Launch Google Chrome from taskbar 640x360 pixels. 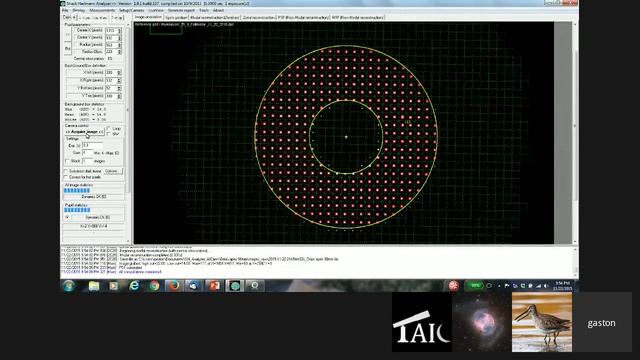[154, 286]
